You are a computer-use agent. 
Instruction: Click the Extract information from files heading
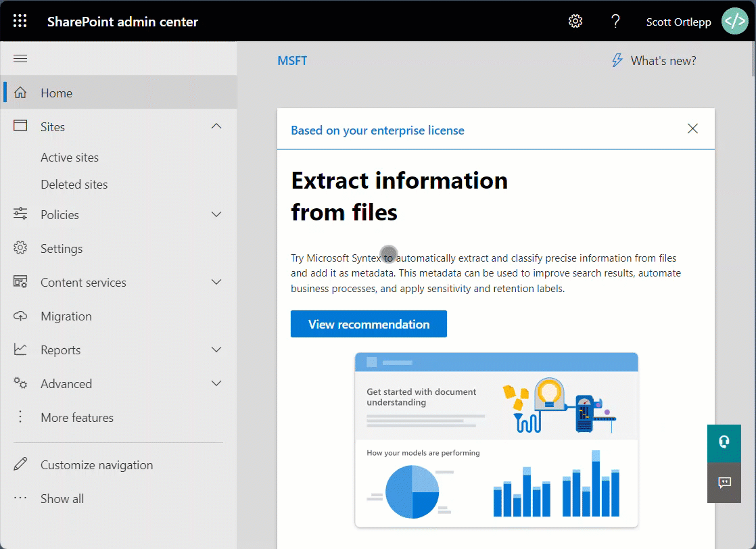pyautogui.click(x=399, y=196)
